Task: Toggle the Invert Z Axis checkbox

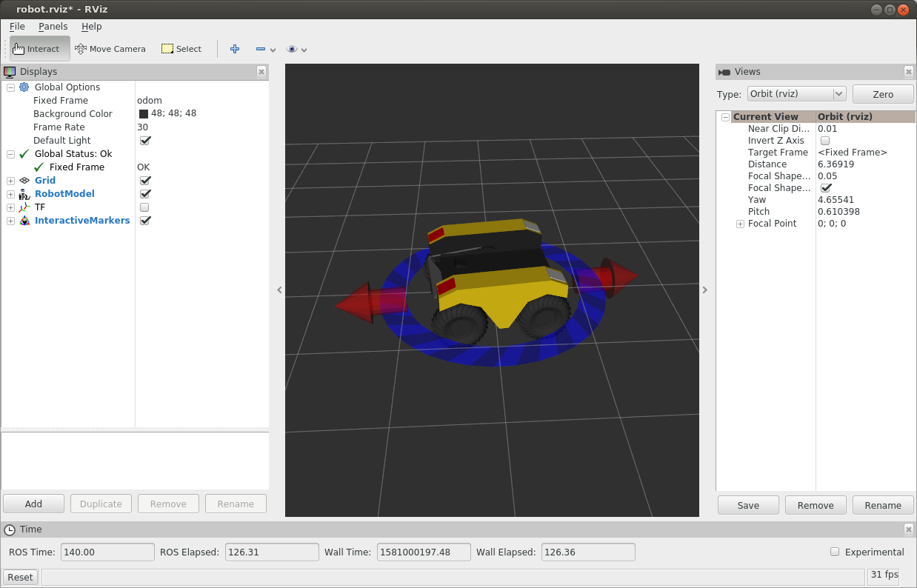Action: [x=825, y=141]
